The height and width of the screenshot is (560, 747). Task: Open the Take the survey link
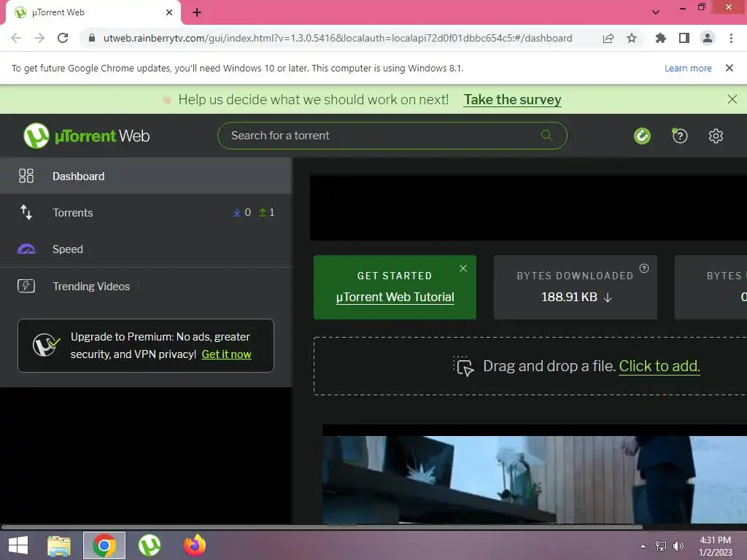pyautogui.click(x=512, y=99)
